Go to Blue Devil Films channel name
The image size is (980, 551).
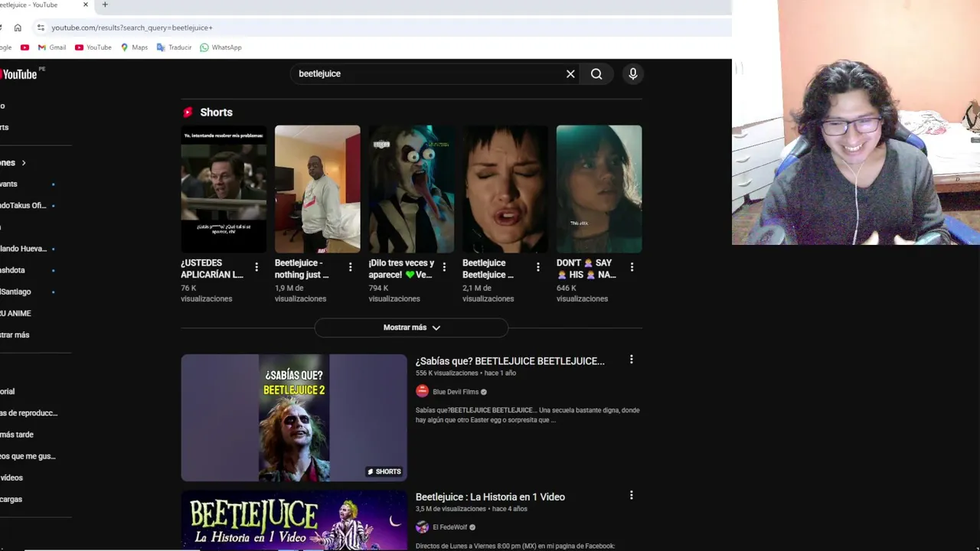456,392
